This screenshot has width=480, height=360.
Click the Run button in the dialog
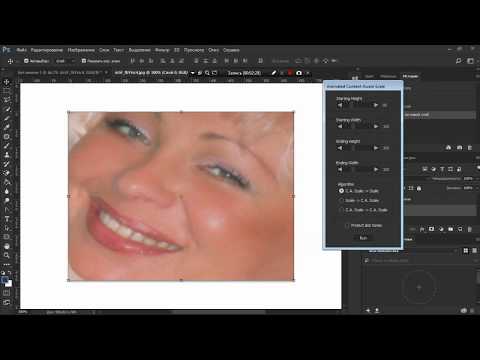point(363,238)
